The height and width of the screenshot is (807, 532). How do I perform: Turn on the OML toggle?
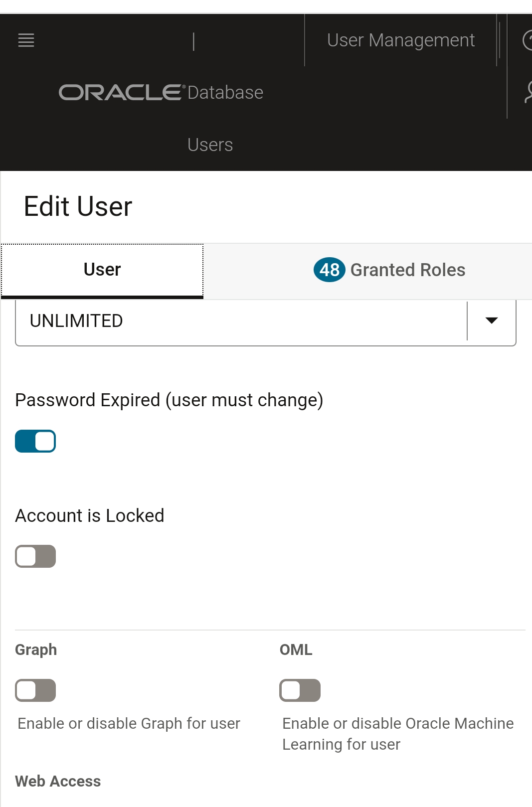[x=300, y=690]
